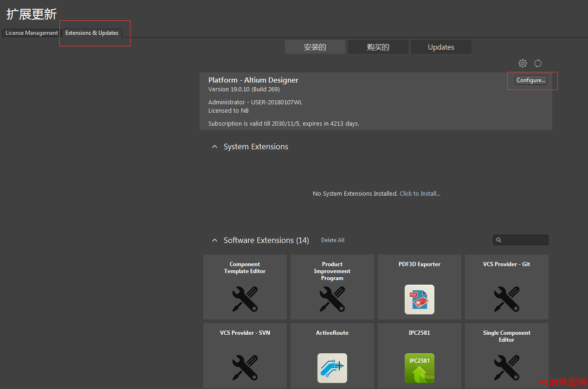Select the Extensions & Updates tab
The height and width of the screenshot is (389, 588).
tap(92, 33)
